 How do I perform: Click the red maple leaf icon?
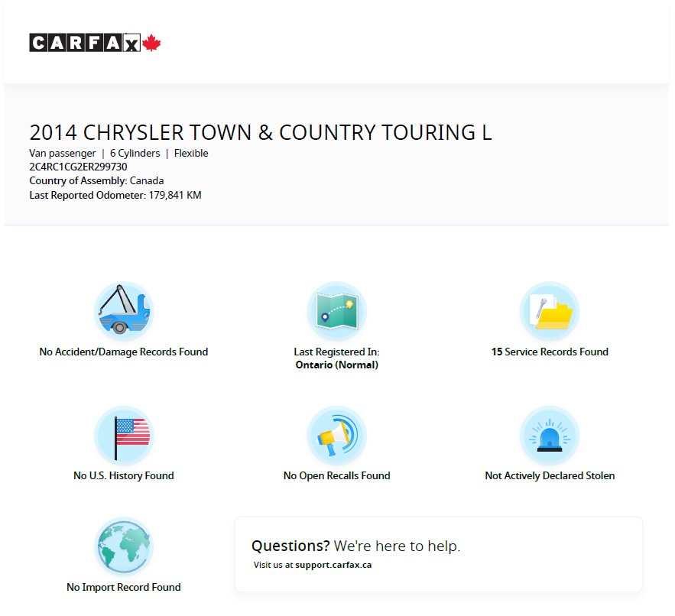[x=151, y=43]
